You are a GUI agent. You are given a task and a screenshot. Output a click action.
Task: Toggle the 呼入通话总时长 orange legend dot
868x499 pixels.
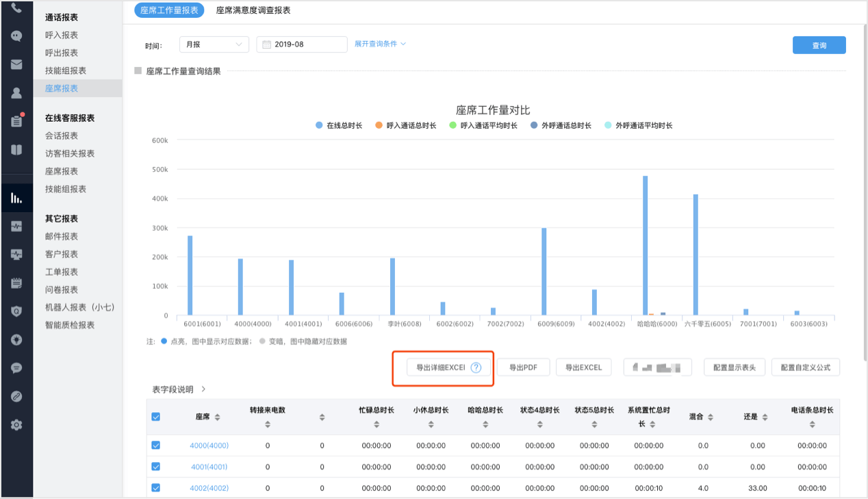click(x=379, y=125)
